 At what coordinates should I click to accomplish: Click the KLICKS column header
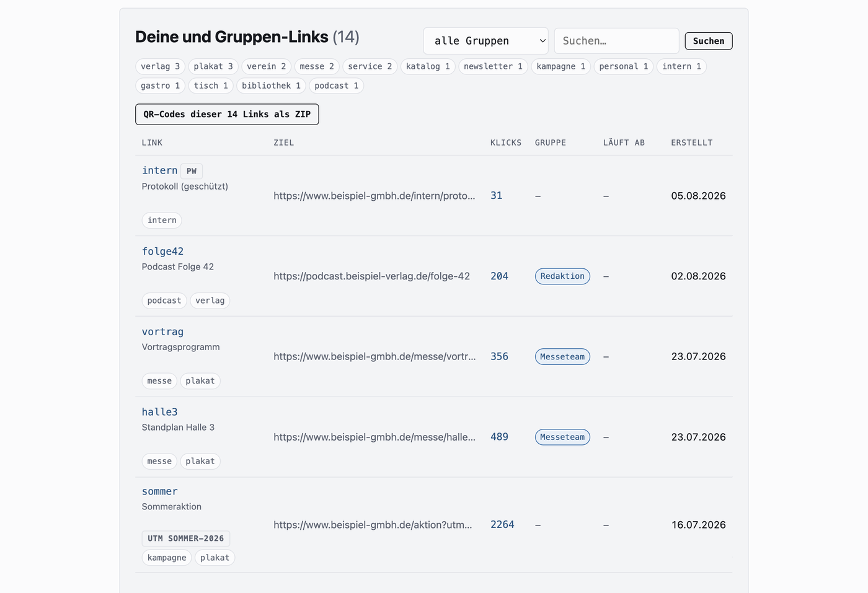(x=506, y=143)
